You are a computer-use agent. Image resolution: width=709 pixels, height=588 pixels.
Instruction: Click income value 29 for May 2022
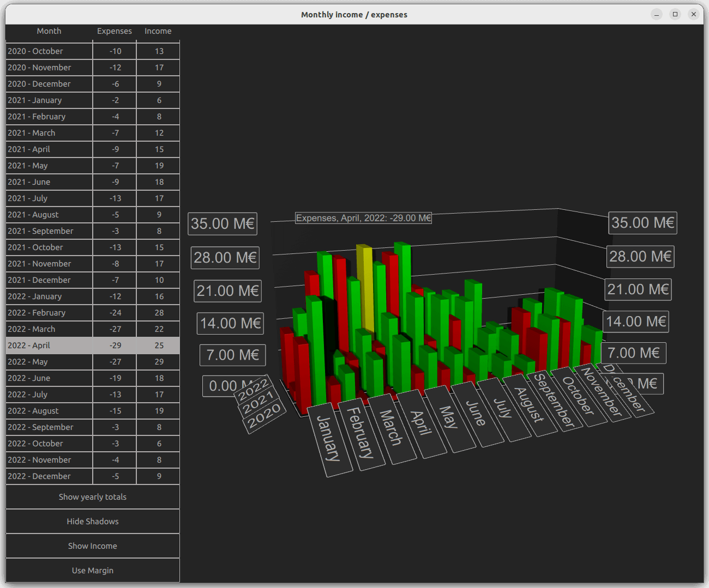(x=159, y=362)
